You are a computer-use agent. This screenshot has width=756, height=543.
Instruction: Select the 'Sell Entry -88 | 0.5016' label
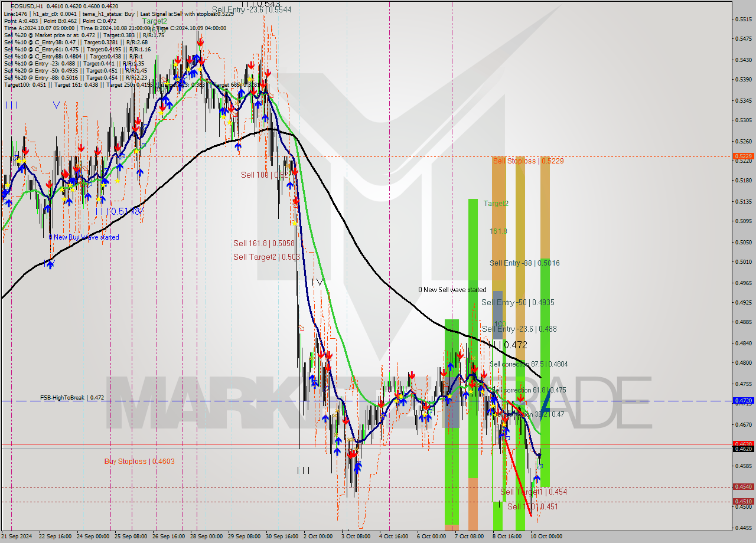524,263
